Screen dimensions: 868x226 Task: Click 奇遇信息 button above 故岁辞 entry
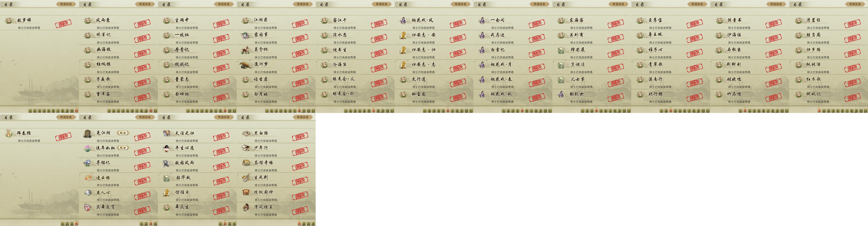[66, 4]
